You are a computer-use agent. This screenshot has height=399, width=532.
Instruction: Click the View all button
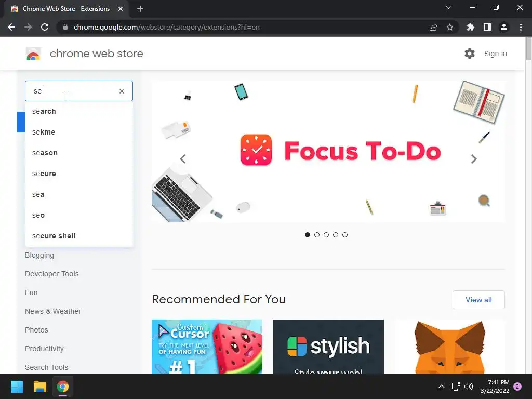(478, 300)
